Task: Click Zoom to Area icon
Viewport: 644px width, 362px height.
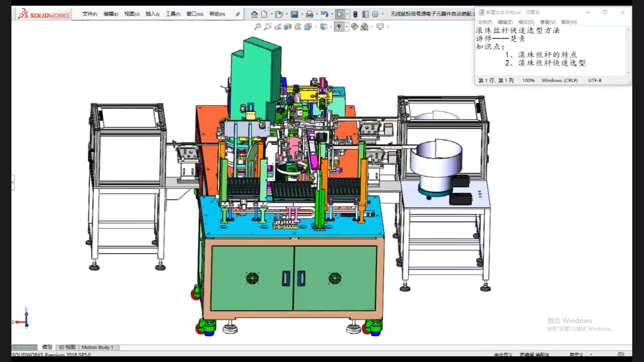Action: (267, 26)
